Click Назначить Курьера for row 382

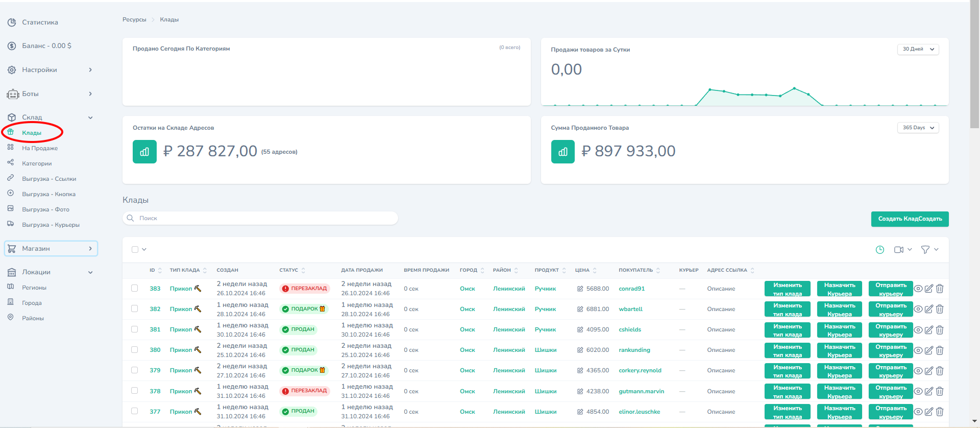840,310
